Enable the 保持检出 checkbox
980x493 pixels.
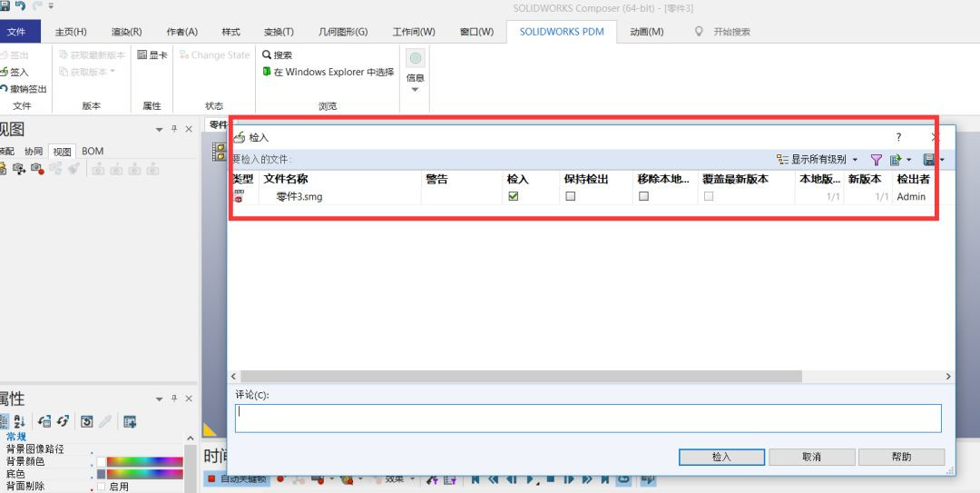pyautogui.click(x=571, y=196)
